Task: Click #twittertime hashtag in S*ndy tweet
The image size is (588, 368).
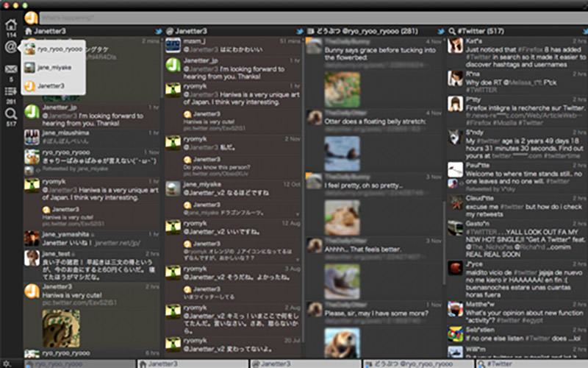Action: tap(561, 155)
